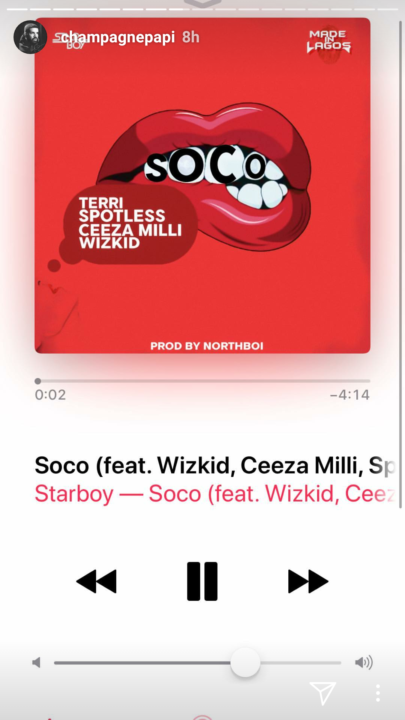Screen dimensions: 405x720
Task: Tap the high volume speaker icon
Action: point(364,663)
